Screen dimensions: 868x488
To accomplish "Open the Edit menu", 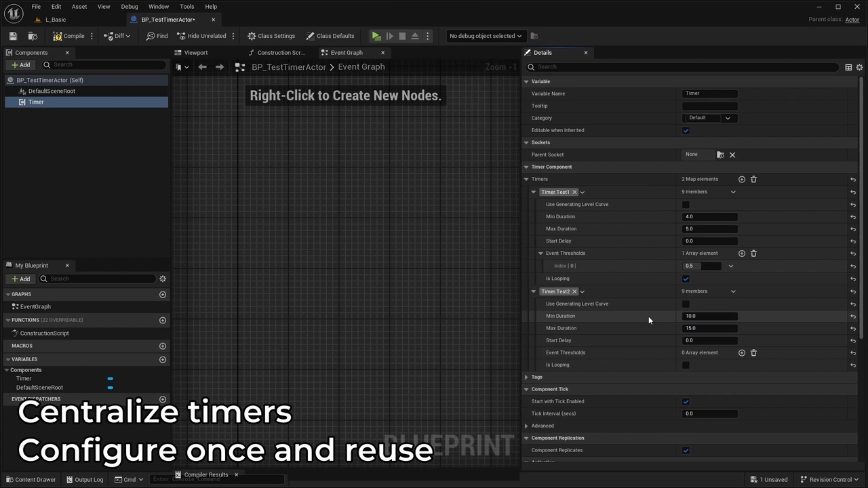I will pos(56,7).
